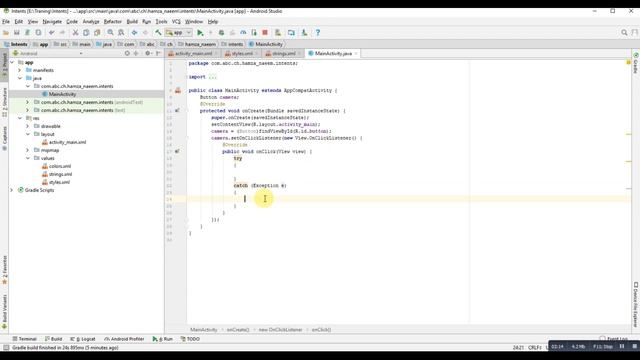
Task: Open the VCS menu
Action: [x=176, y=22]
